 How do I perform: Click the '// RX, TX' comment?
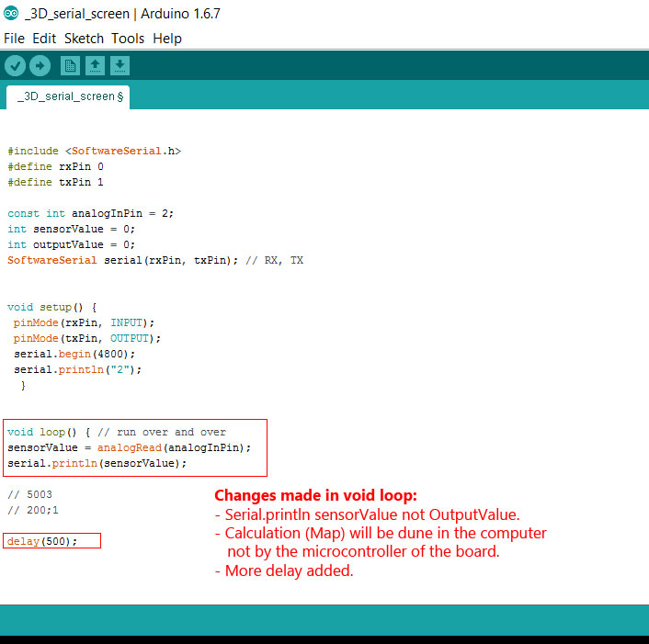click(x=275, y=260)
